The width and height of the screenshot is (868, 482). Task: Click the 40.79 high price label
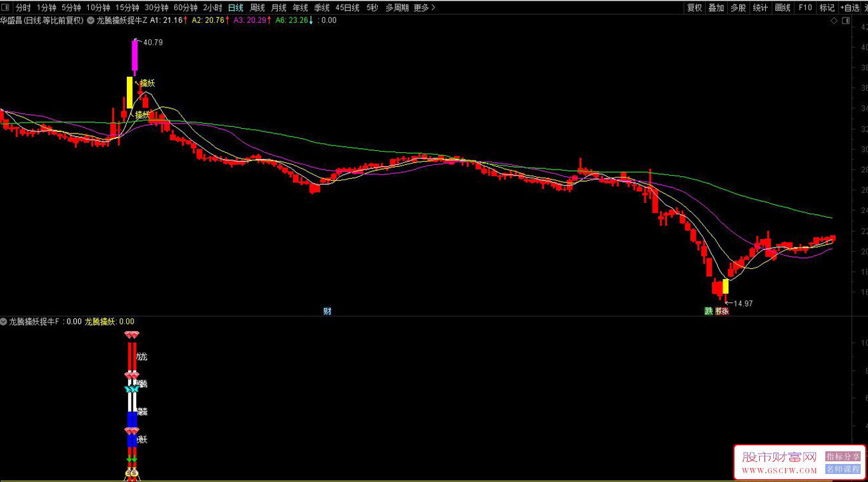[x=153, y=42]
